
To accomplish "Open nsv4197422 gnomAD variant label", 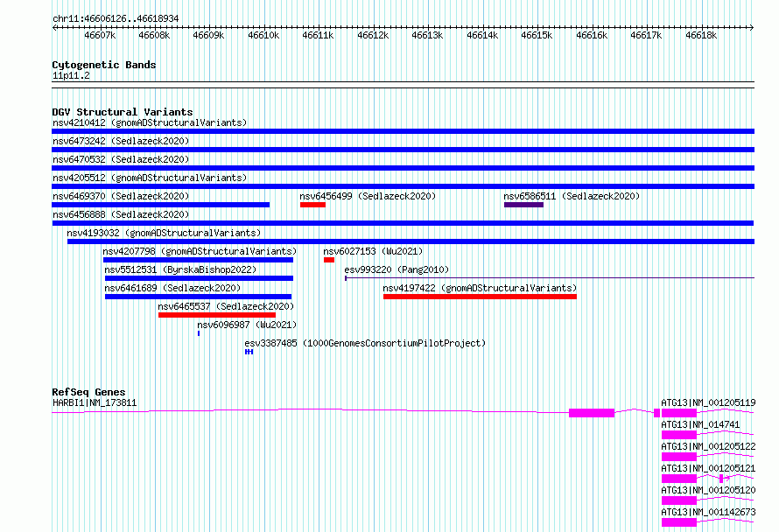I will point(480,288).
